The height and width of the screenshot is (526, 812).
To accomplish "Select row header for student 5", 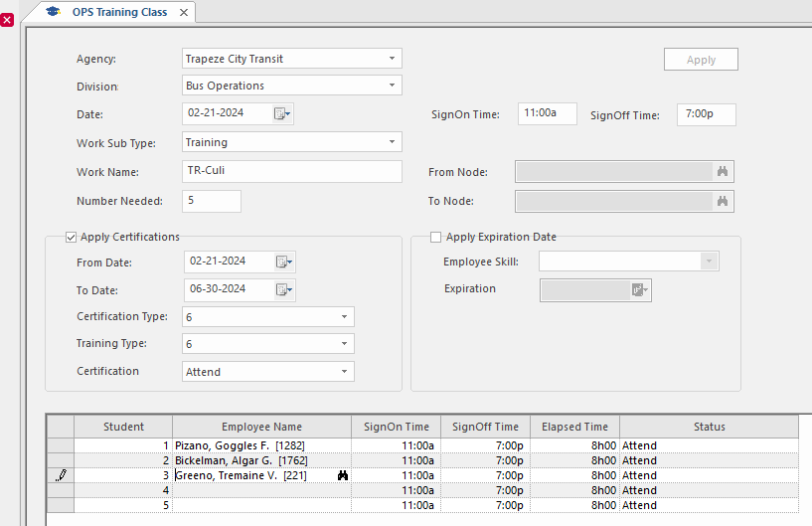I will [x=61, y=505].
